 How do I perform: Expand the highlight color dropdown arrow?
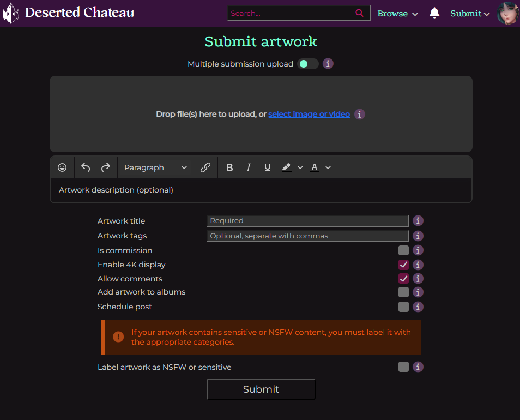coord(300,167)
